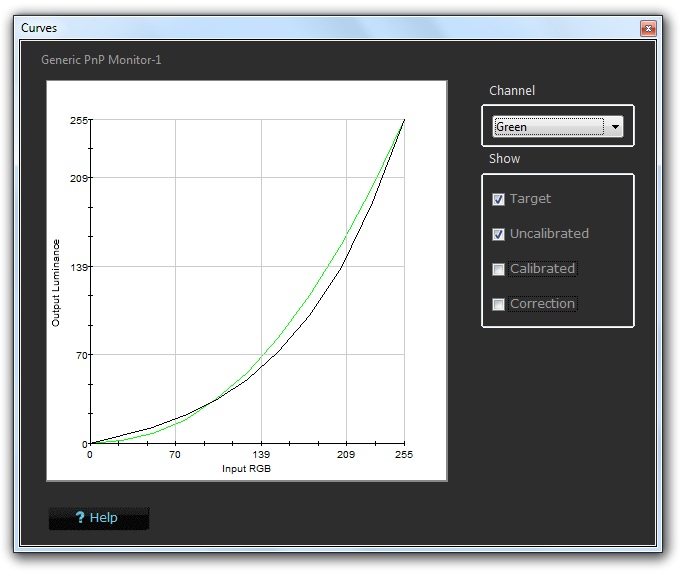Click the question mark icon on Help
This screenshot has height=576, width=683.
coord(80,517)
